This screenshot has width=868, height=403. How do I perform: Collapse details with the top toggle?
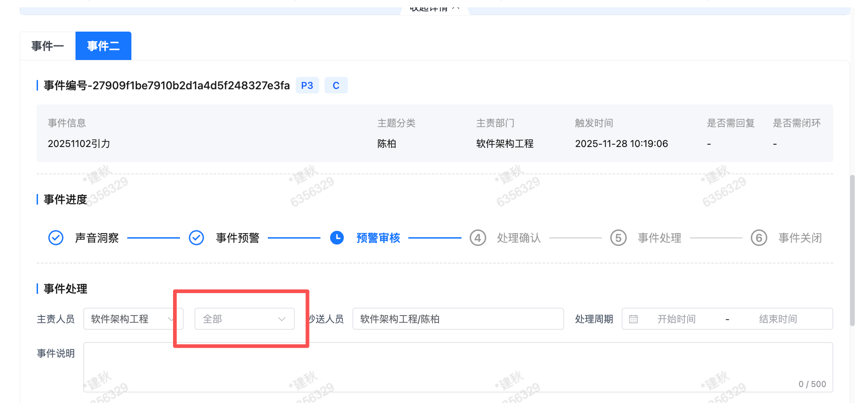[x=434, y=9]
